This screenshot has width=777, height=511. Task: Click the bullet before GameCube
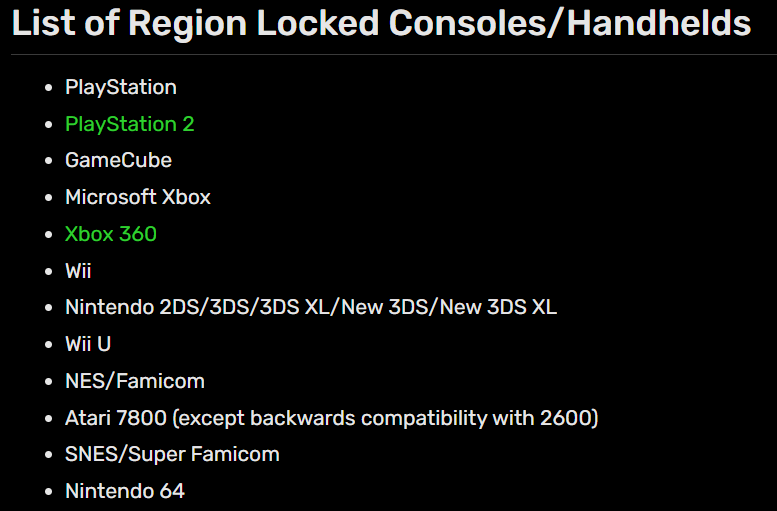pyautogui.click(x=49, y=161)
